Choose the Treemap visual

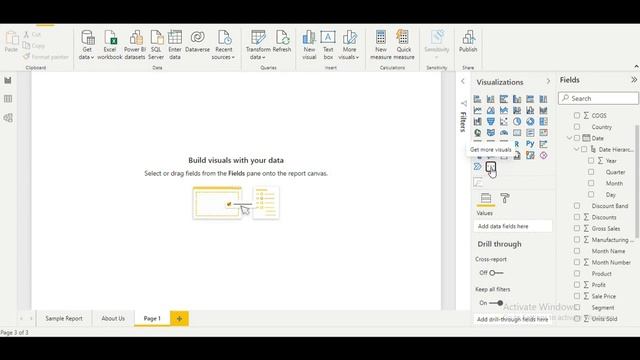543,122
